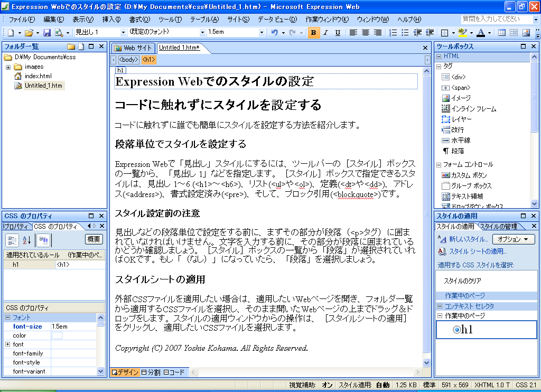Toggle categorized view in CSS properties
The image size is (541, 392).
(x=12, y=240)
